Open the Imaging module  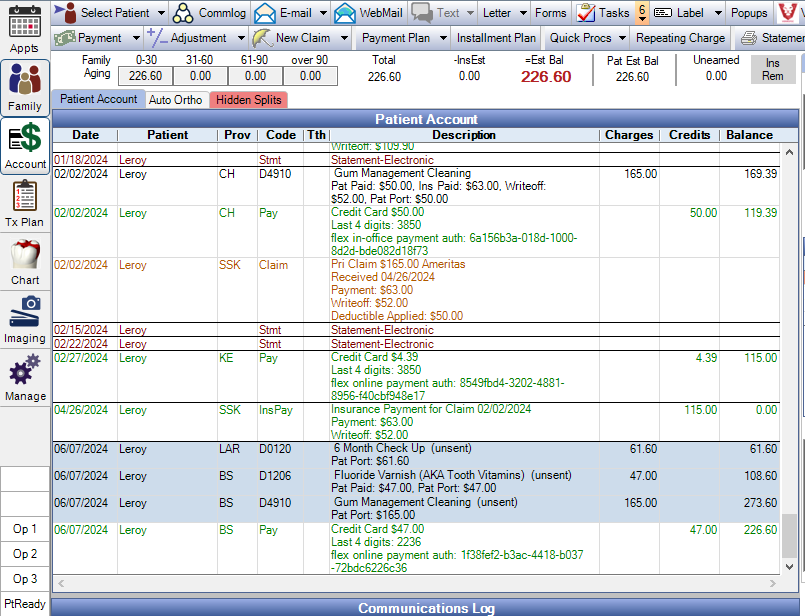pos(25,320)
